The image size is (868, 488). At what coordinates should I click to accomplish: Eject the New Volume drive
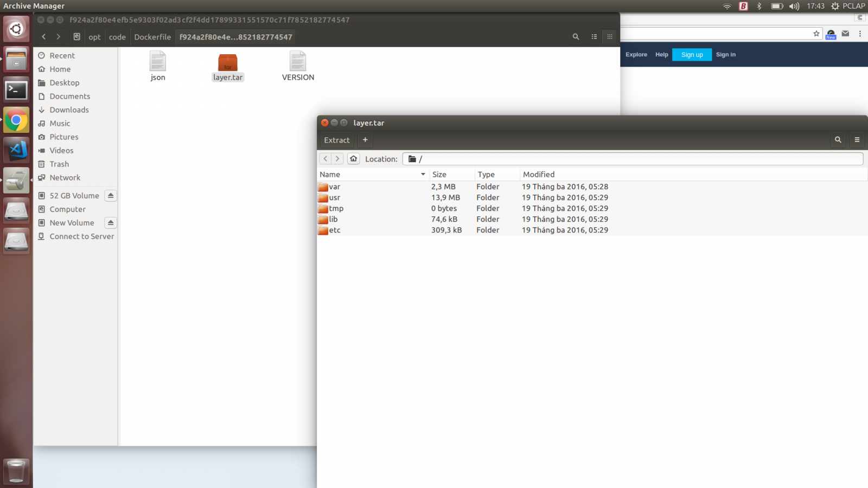tap(111, 223)
